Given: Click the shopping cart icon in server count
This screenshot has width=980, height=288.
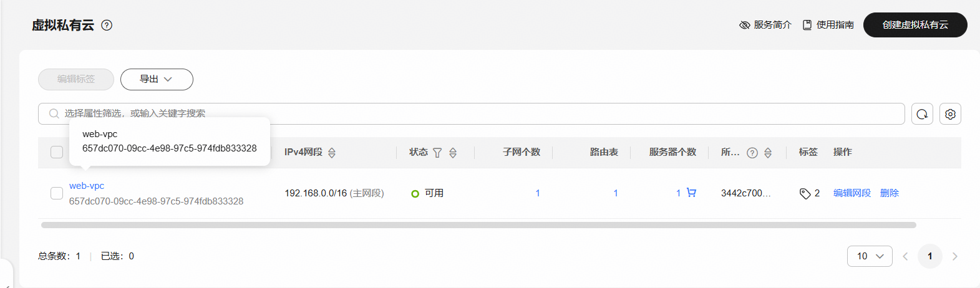Looking at the screenshot, I should 691,193.
